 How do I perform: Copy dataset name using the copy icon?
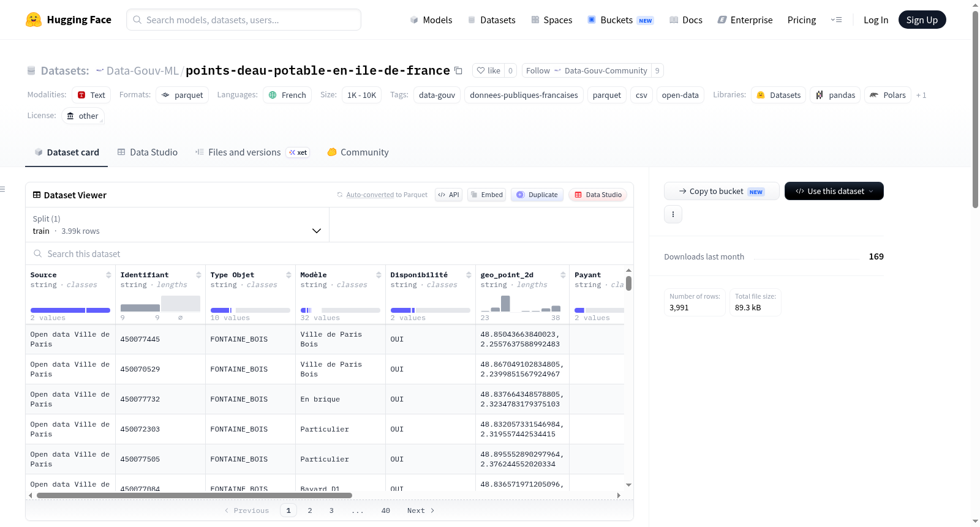point(458,70)
